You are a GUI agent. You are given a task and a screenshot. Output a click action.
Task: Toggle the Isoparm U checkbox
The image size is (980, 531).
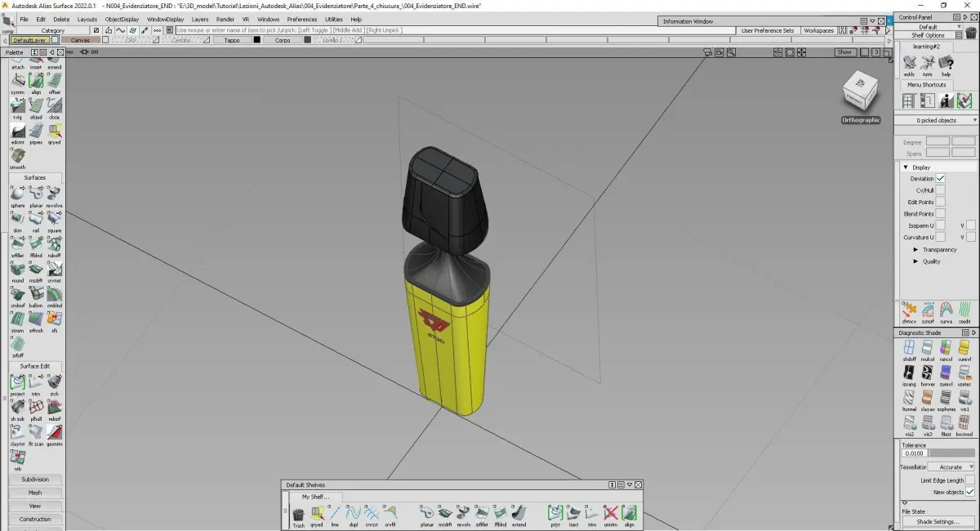pyautogui.click(x=940, y=225)
